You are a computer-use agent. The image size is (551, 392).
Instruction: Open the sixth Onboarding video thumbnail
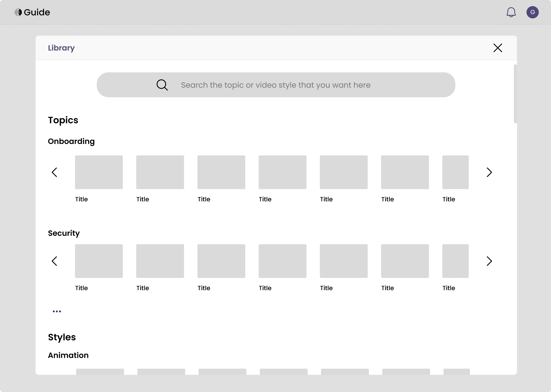pyautogui.click(x=405, y=172)
